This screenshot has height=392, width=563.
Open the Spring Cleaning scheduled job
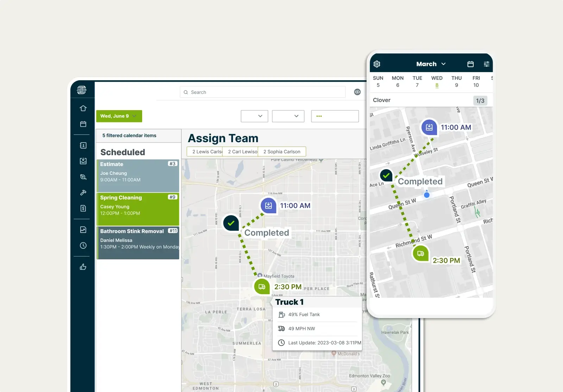click(x=138, y=209)
